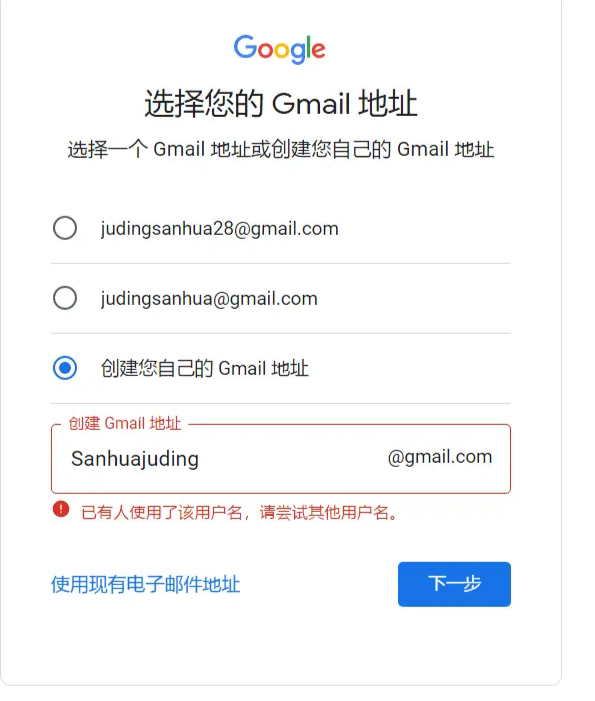
Task: Select the judingsanhua28@gmail.com radio button
Action: 65,228
